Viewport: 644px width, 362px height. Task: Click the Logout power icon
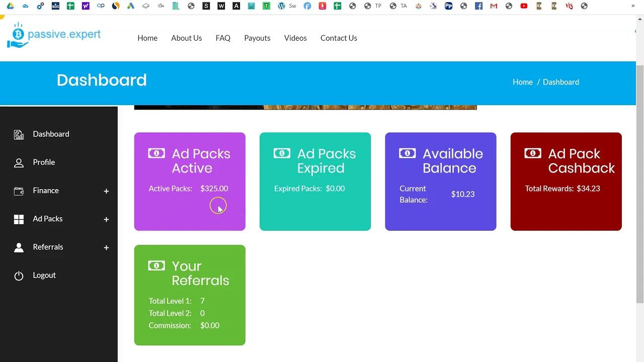tap(19, 276)
